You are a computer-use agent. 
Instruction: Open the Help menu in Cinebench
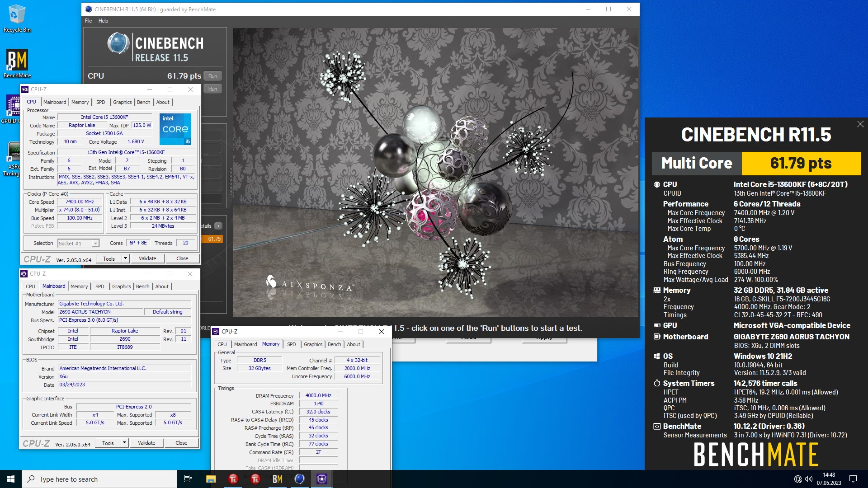pos(103,21)
